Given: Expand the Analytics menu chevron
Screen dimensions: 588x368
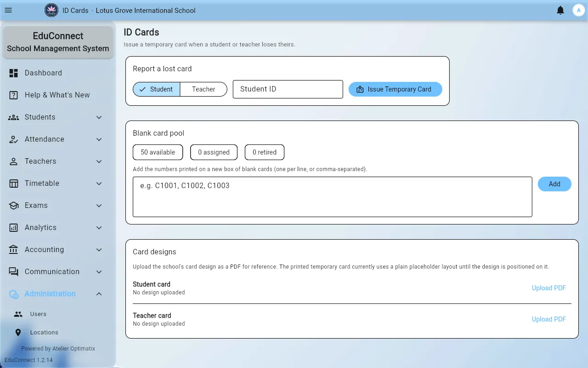Looking at the screenshot, I should click(99, 228).
